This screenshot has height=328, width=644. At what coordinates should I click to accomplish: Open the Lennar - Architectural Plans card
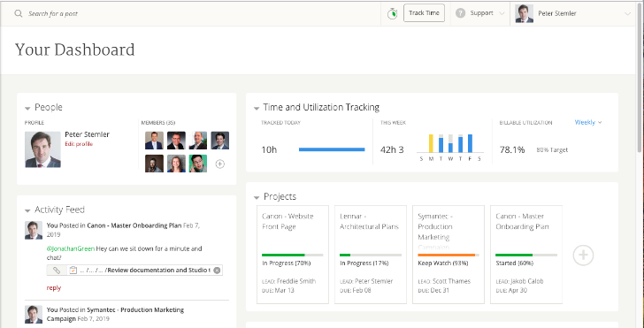(x=371, y=255)
